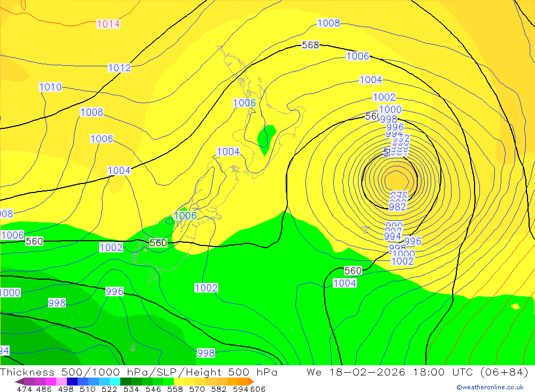Click the 522 legend value
This screenshot has width=535, height=392.
109,389
